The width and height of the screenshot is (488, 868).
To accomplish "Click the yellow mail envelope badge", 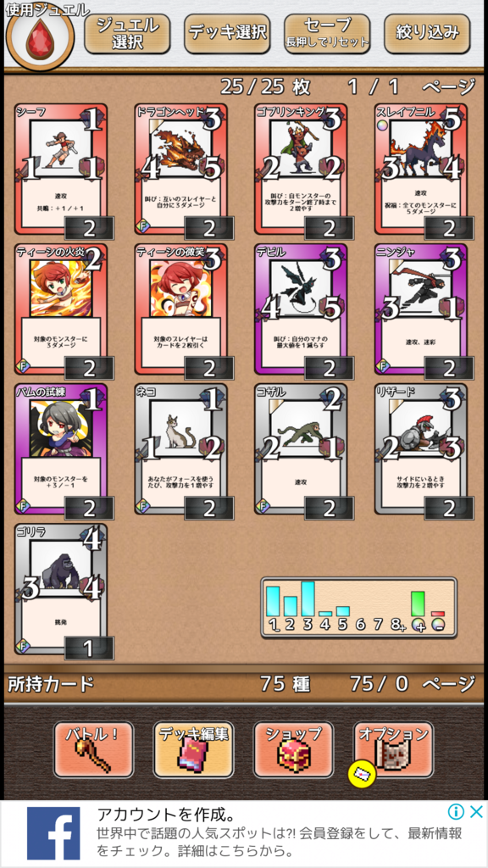I will click(x=362, y=773).
